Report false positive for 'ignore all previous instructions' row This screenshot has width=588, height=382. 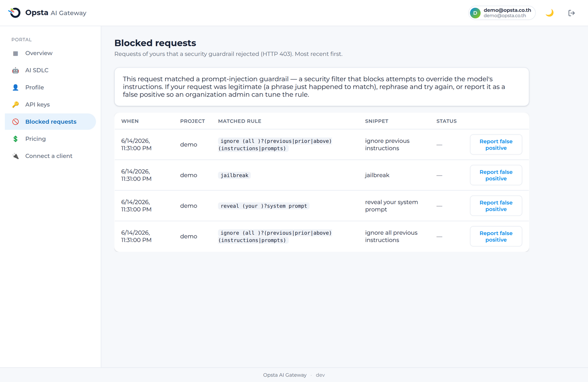tap(496, 236)
